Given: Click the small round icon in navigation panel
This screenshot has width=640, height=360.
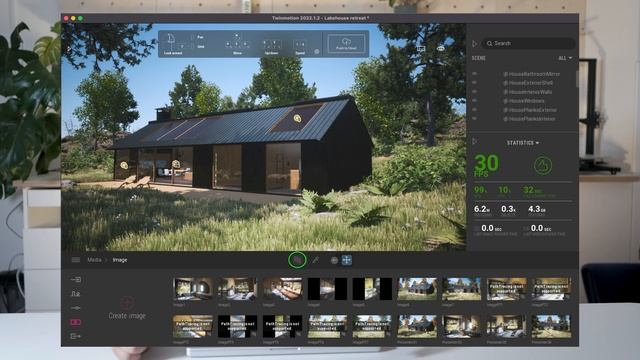Looking at the screenshot, I should [x=317, y=51].
